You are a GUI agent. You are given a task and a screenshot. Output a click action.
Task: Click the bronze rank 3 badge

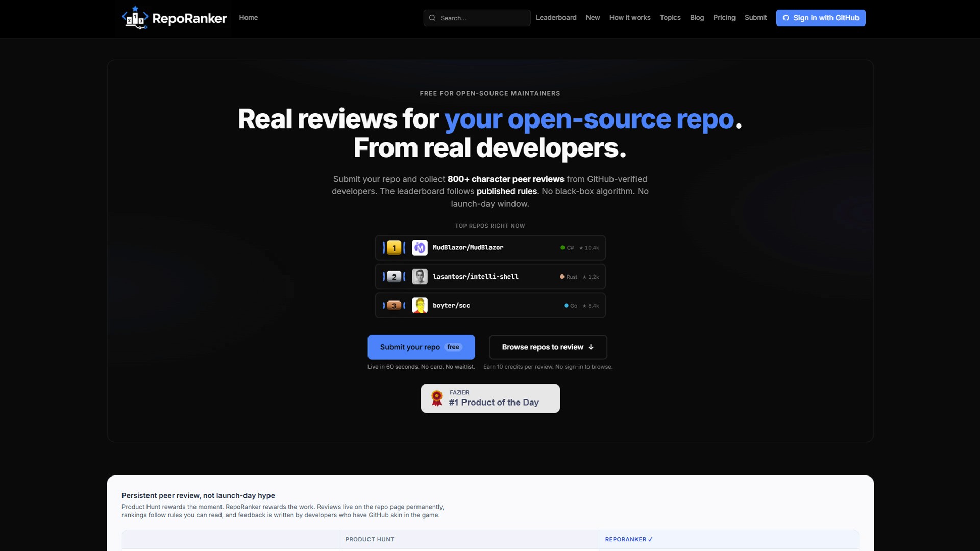pos(394,306)
